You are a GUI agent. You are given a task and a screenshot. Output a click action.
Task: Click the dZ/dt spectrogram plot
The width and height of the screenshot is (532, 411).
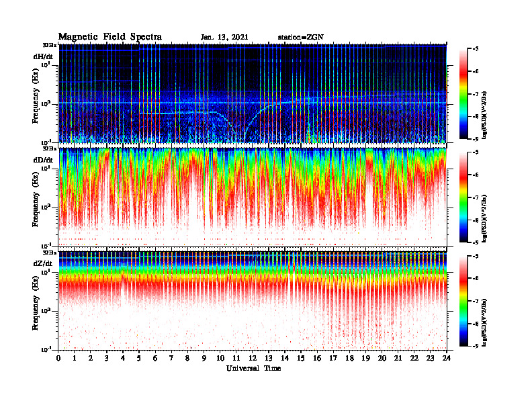pos(253,301)
